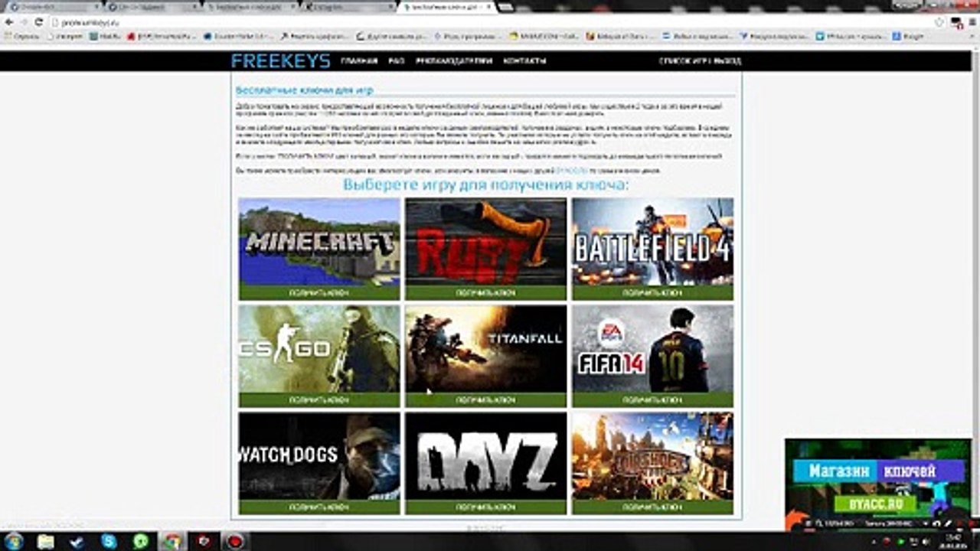Click ПОЛУЧИТЬ КЛЮЧ under DayZ
This screenshot has height=551, width=980.
[486, 507]
